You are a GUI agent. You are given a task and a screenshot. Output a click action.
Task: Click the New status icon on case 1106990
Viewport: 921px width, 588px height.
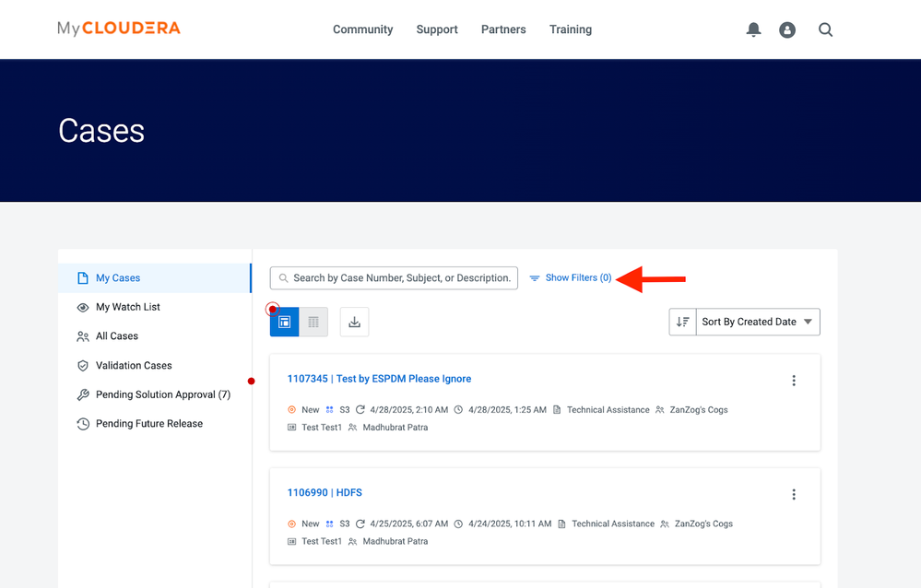point(292,524)
